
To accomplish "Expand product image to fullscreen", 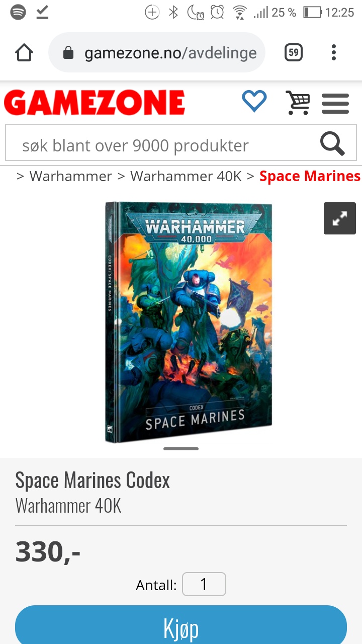I will 340,218.
